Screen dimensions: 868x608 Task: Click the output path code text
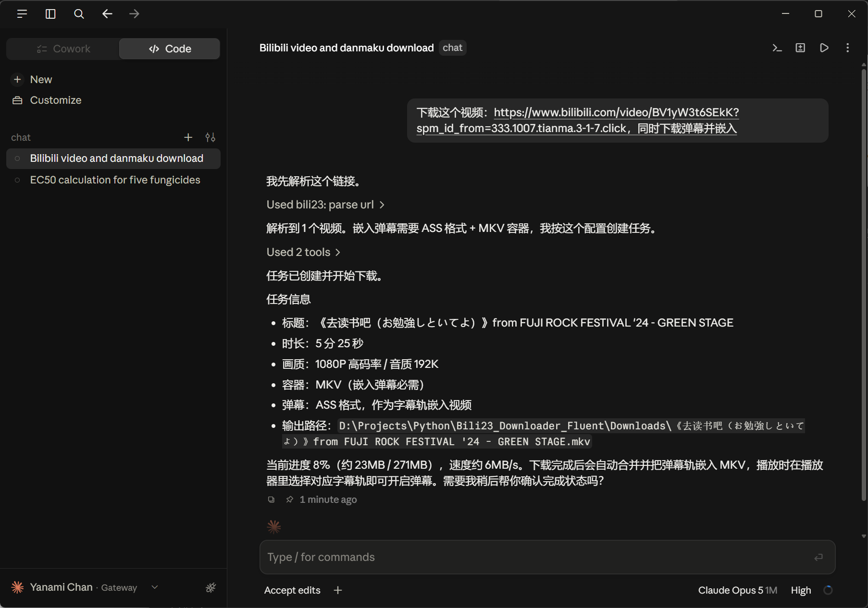(544, 434)
